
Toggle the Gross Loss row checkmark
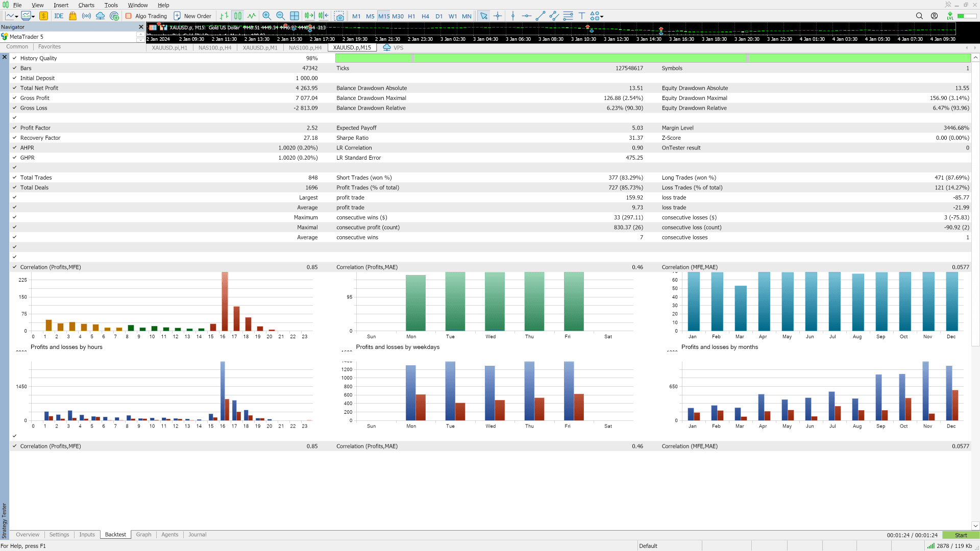[x=14, y=108]
